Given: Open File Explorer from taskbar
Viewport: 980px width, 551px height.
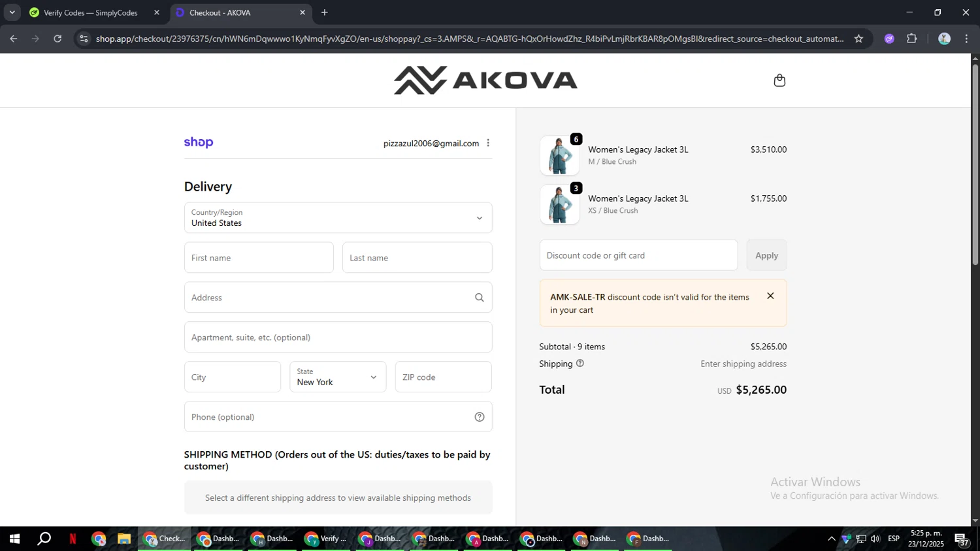Looking at the screenshot, I should (x=124, y=539).
